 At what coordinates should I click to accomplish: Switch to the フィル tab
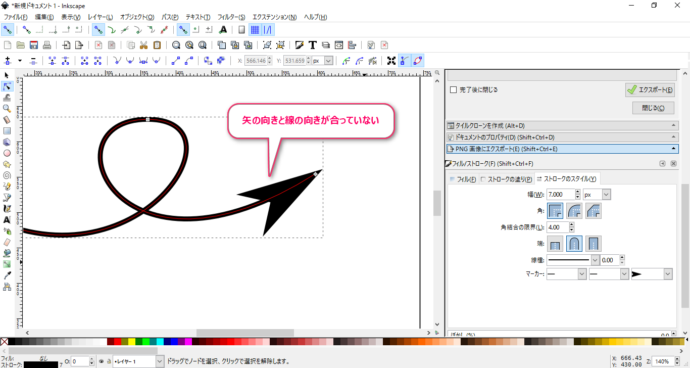(463, 179)
